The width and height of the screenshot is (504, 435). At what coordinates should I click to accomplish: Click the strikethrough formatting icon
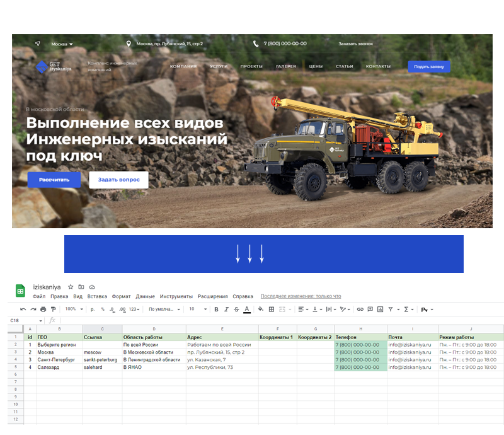coord(236,310)
